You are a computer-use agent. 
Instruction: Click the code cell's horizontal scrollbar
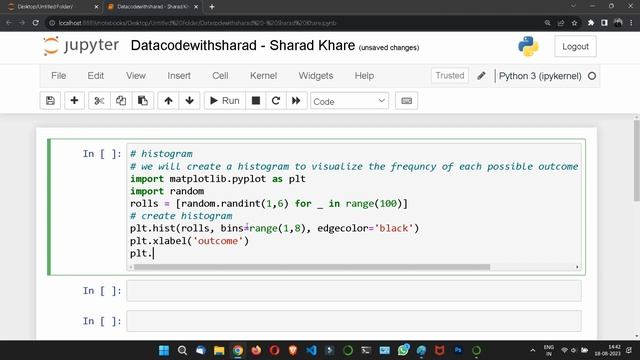pyautogui.click(x=312, y=267)
